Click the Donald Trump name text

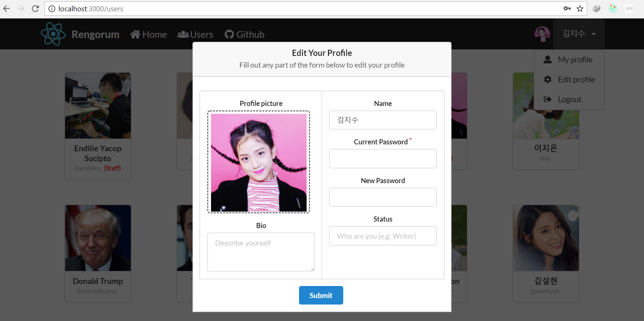coord(98,281)
